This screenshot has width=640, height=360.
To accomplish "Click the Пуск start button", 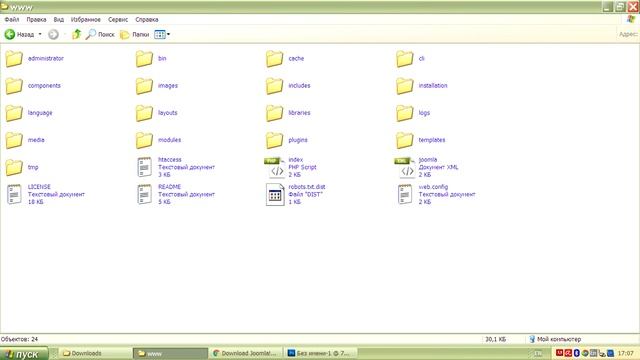I will 24,354.
